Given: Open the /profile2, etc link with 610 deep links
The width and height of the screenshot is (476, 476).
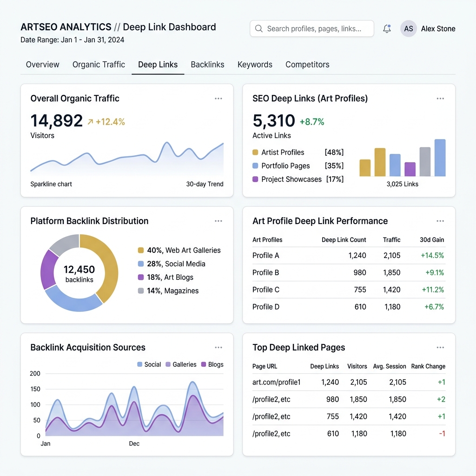Looking at the screenshot, I should 271,434.
